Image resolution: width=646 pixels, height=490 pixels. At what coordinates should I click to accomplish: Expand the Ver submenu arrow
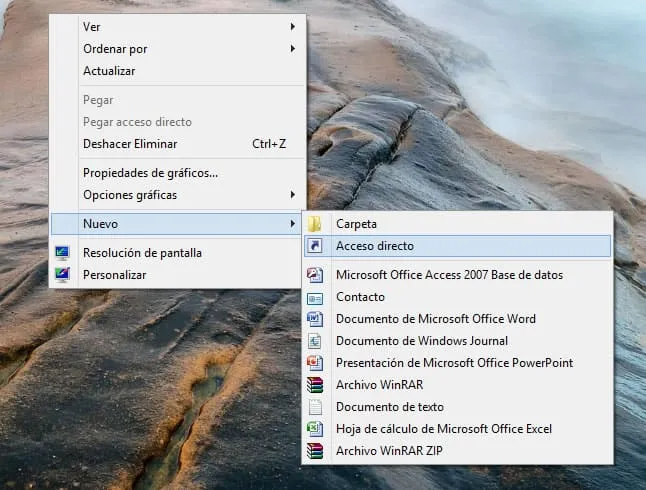click(x=293, y=27)
